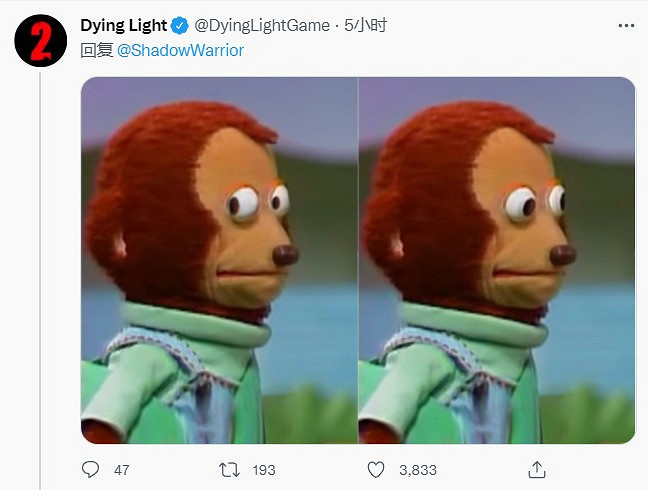Click the reply speech bubble icon

91,469
